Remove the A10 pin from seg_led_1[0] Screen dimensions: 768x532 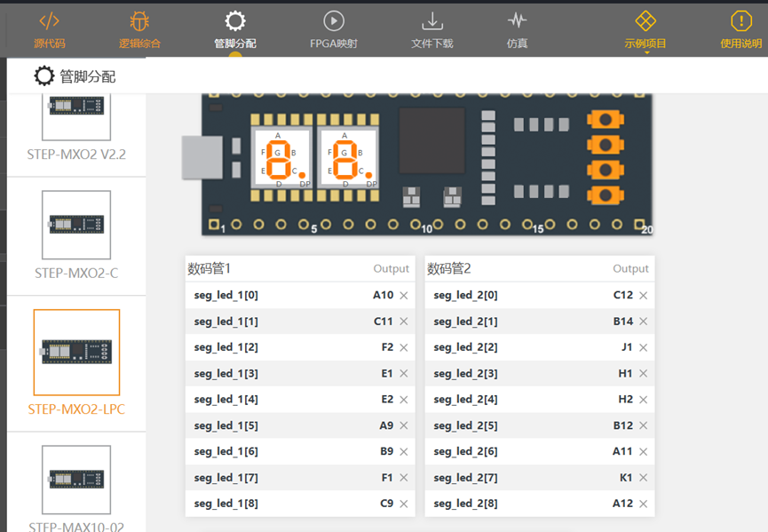404,296
